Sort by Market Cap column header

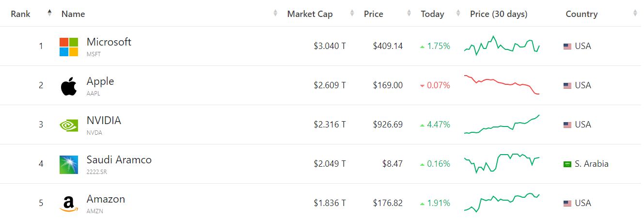310,14
